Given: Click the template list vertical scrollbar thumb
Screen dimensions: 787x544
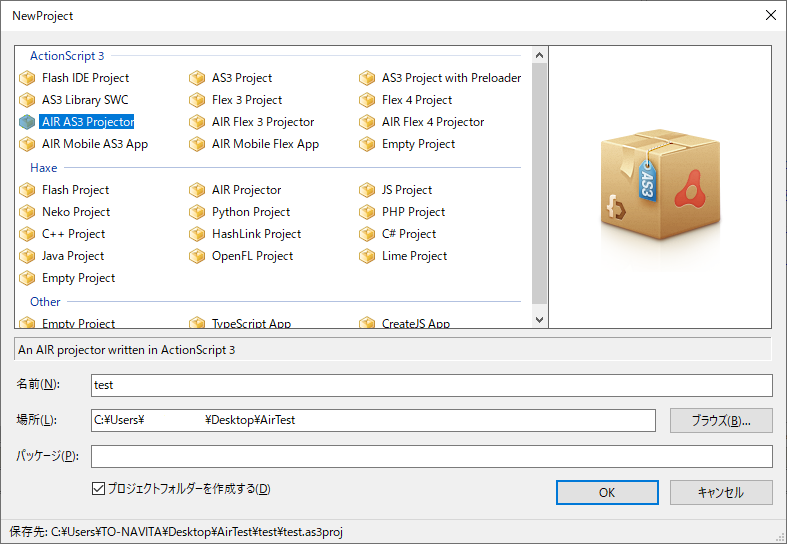Looking at the screenshot, I should [540, 183].
